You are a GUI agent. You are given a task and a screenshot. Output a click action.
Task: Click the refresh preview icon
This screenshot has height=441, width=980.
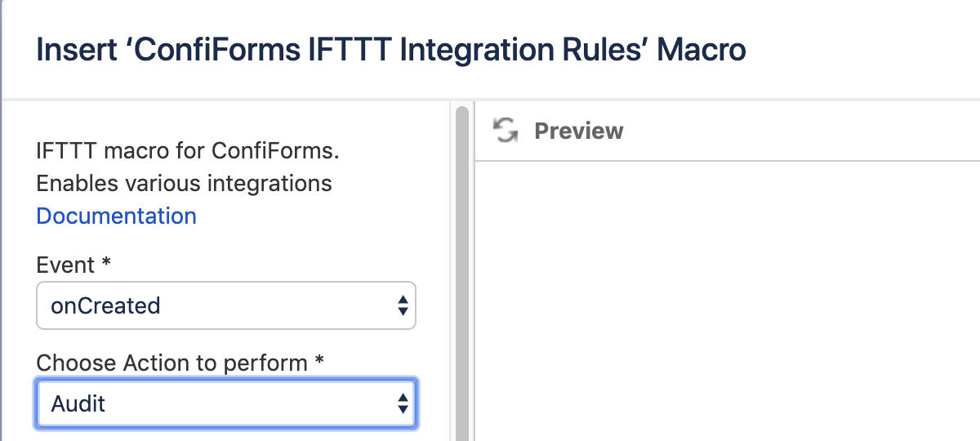click(506, 131)
